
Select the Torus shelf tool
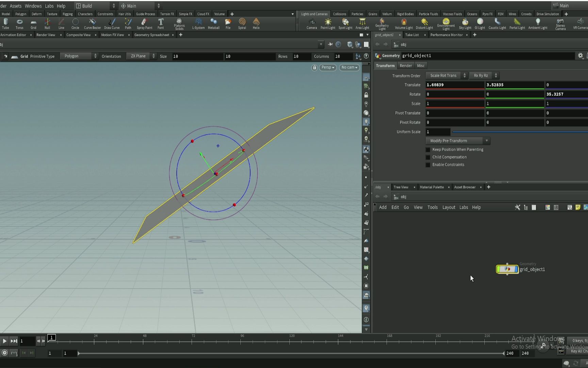tap(19, 23)
